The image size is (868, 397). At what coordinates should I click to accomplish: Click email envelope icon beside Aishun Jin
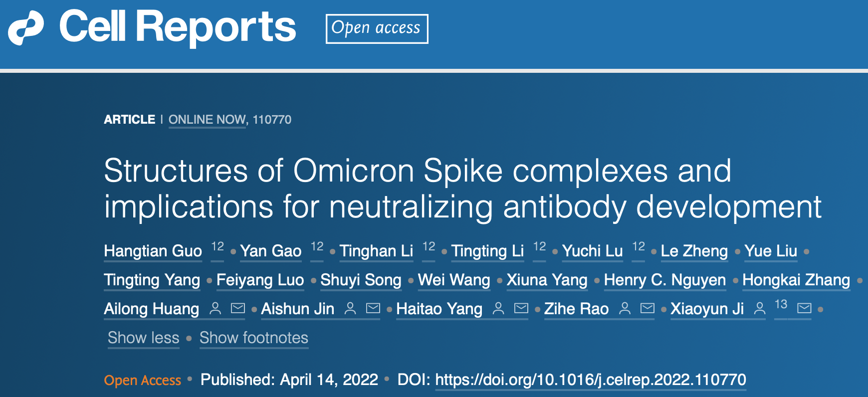(373, 308)
